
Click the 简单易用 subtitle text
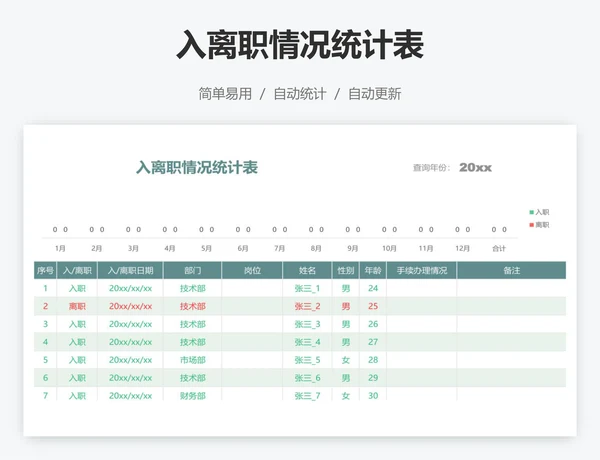(225, 94)
